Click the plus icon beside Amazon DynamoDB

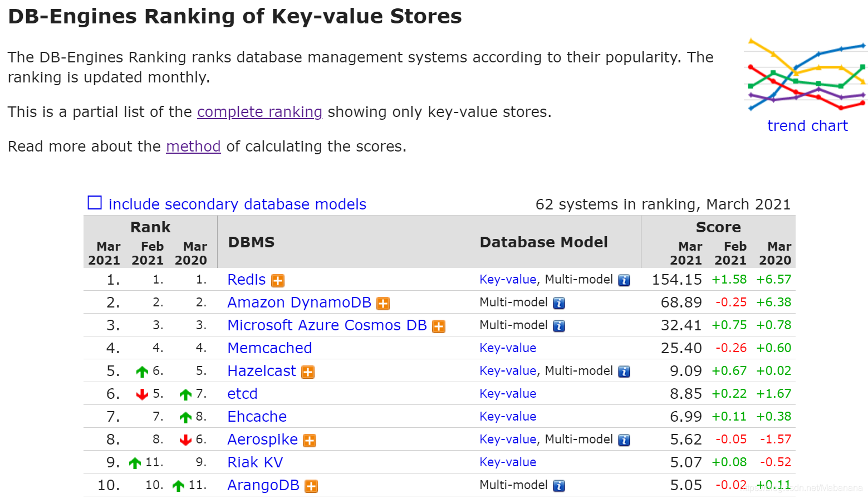pos(383,304)
